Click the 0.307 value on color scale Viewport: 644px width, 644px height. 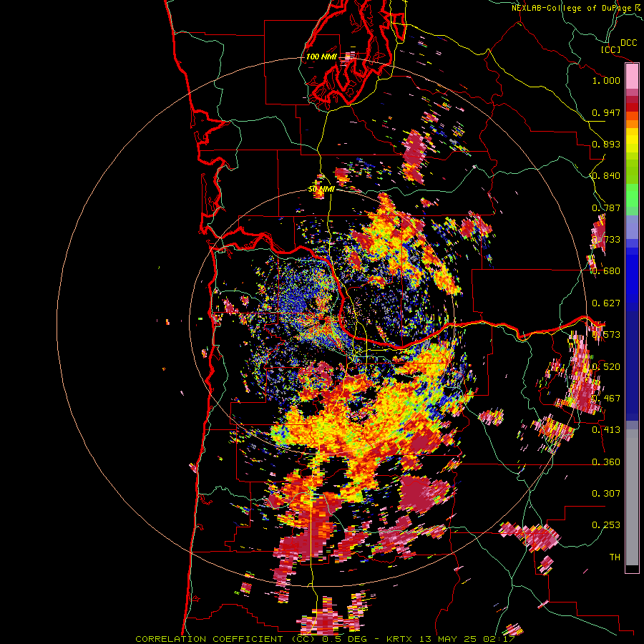pos(606,493)
